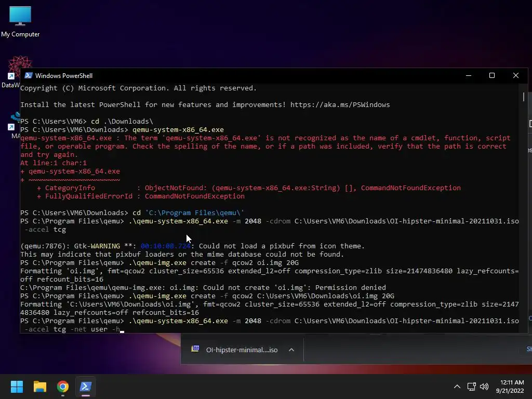This screenshot has height=399, width=532.
Task: Click the ISO file icon in the download bar
Action: click(x=195, y=349)
